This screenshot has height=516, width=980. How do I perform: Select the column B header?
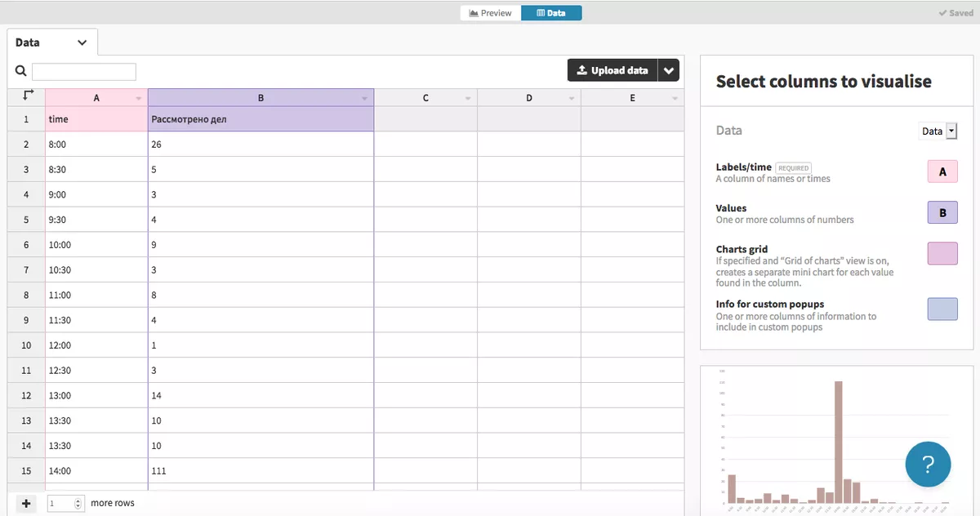click(x=261, y=98)
